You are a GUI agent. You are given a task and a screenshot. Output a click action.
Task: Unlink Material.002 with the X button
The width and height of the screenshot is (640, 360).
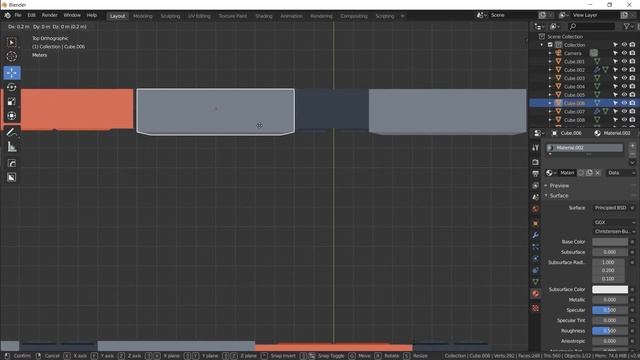tap(598, 173)
